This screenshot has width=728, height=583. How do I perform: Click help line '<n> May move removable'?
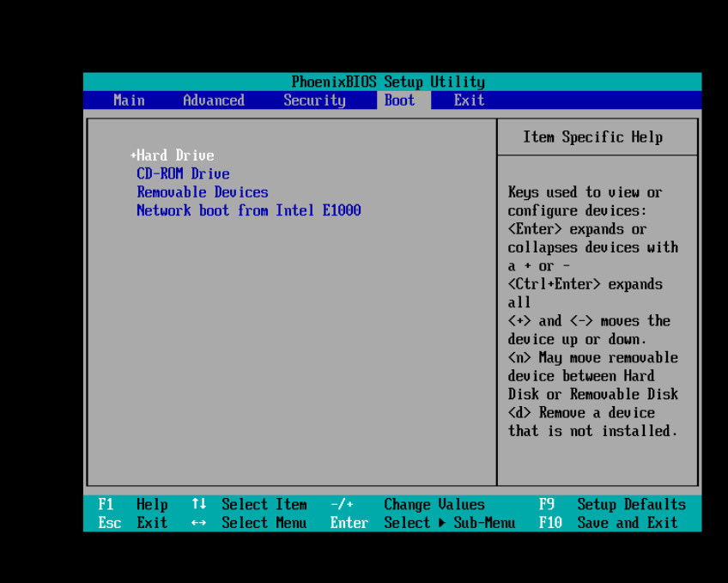coord(593,358)
